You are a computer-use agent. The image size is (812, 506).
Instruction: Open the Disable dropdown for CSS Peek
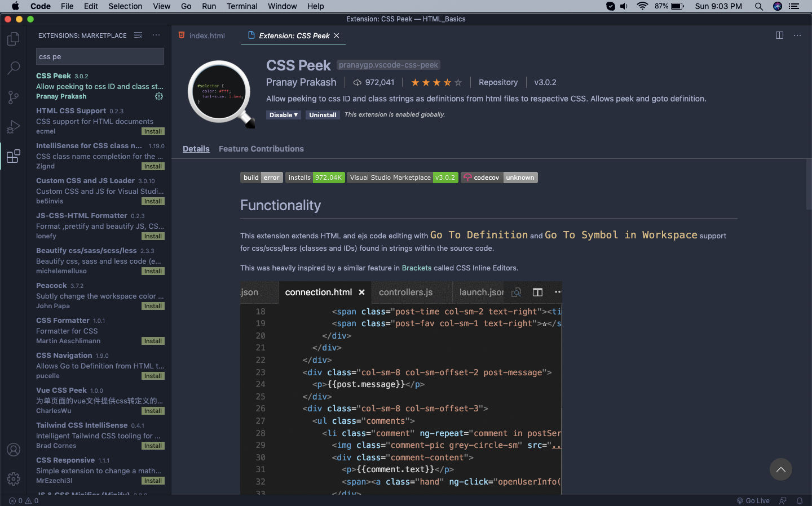(284, 115)
